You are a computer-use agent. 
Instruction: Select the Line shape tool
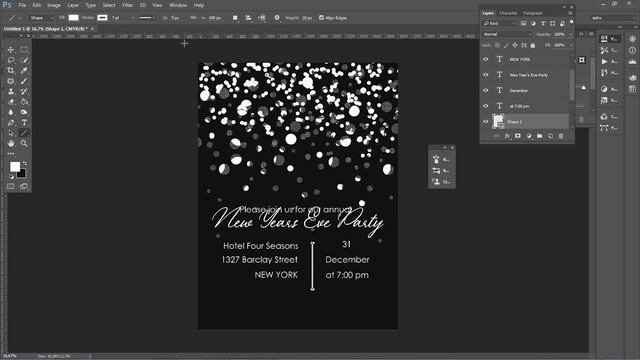[x=24, y=133]
